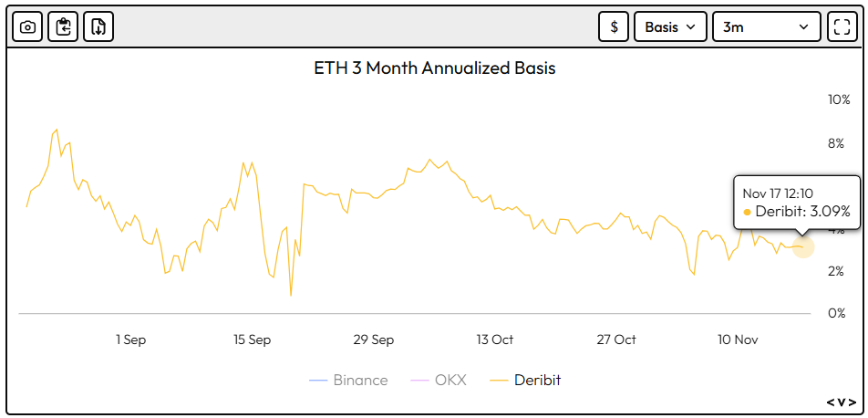
Task: Click the yellow Deribit line swatch in legend
Action: click(x=499, y=380)
